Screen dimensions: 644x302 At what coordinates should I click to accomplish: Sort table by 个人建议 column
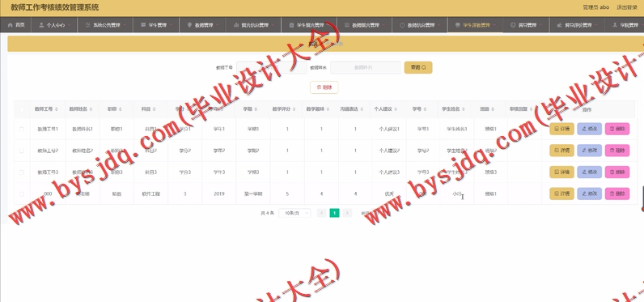(x=396, y=109)
